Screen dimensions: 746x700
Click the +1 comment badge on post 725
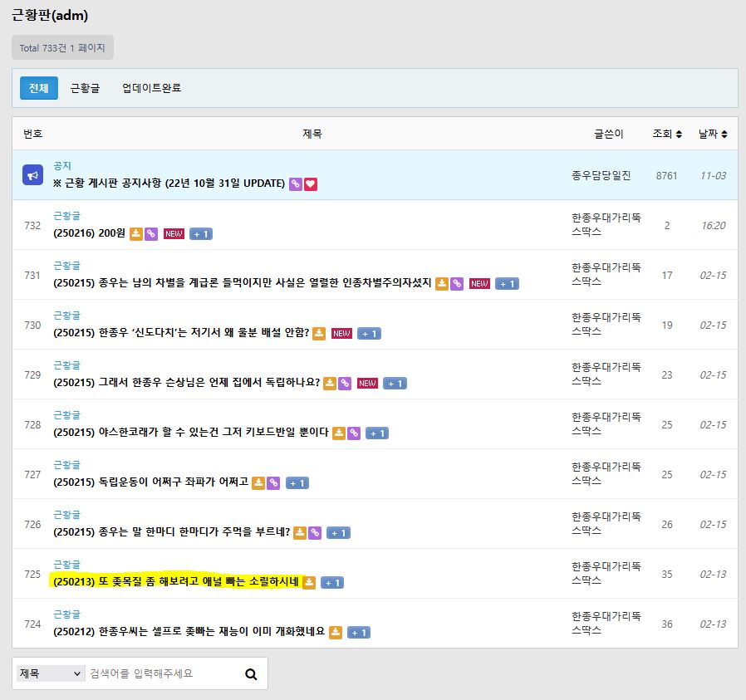[x=331, y=583]
